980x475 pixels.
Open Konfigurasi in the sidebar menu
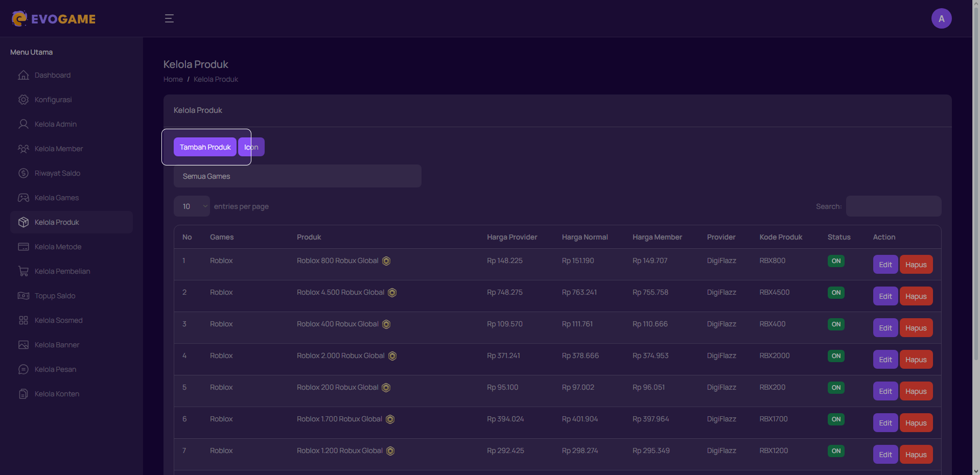coord(72,100)
